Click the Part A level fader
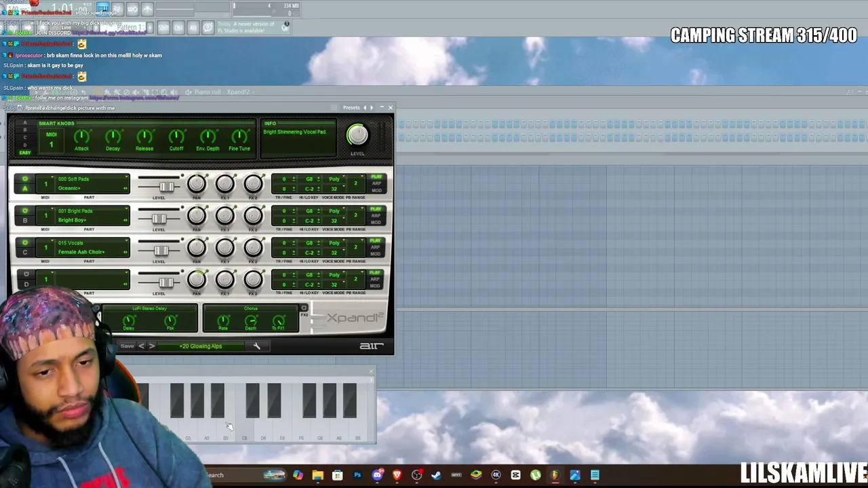868x488 pixels. point(166,187)
